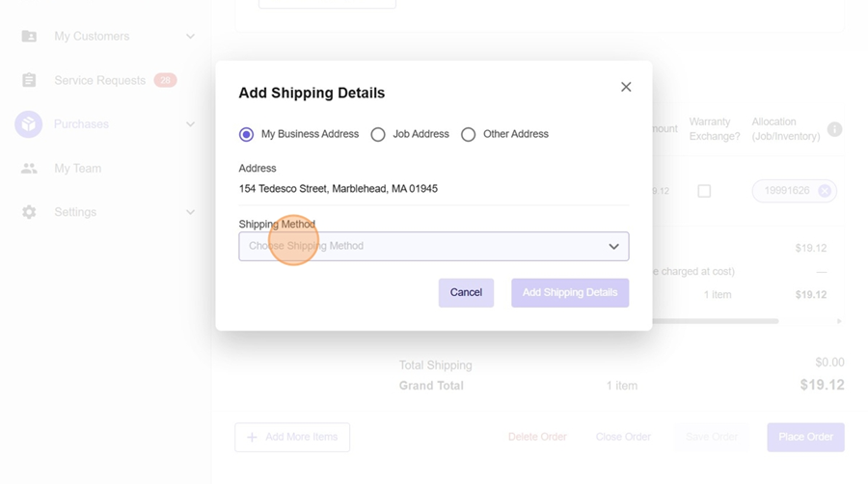Remove allocation tag 19991626

point(825,191)
